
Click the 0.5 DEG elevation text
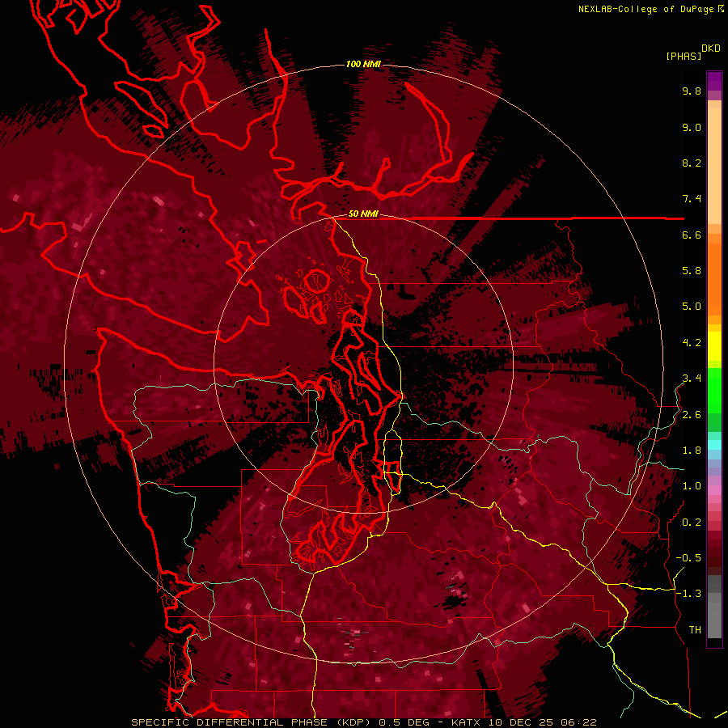tap(404, 722)
